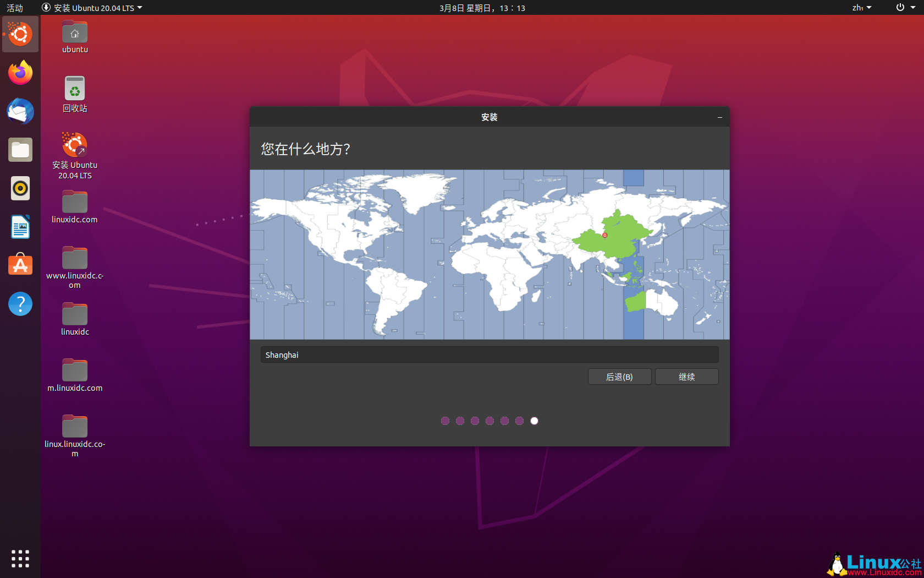Open the ubuntu home folder on desktop
The width and height of the screenshot is (924, 578).
click(x=74, y=31)
